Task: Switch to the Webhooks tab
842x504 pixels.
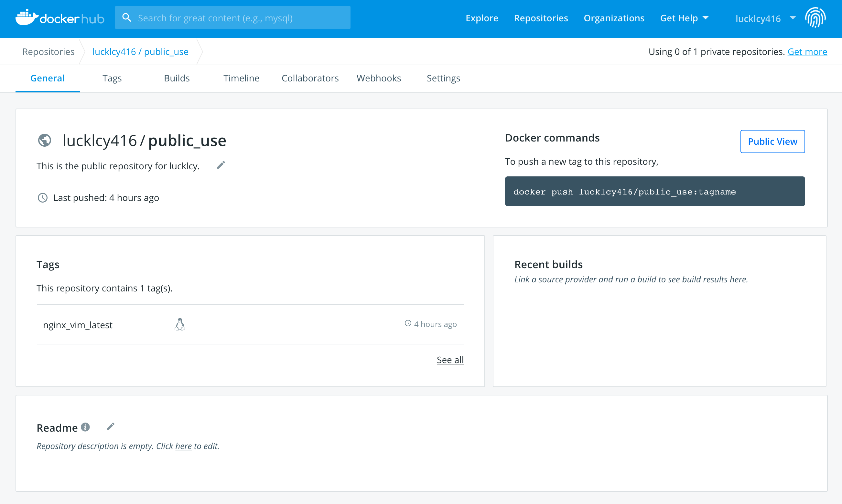Action: tap(379, 78)
